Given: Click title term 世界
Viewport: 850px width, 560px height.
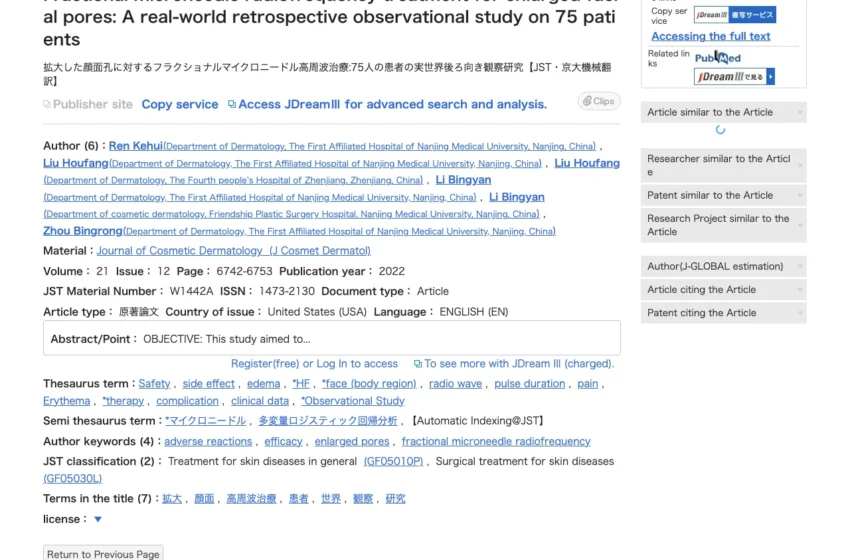Looking at the screenshot, I should pos(331,499).
